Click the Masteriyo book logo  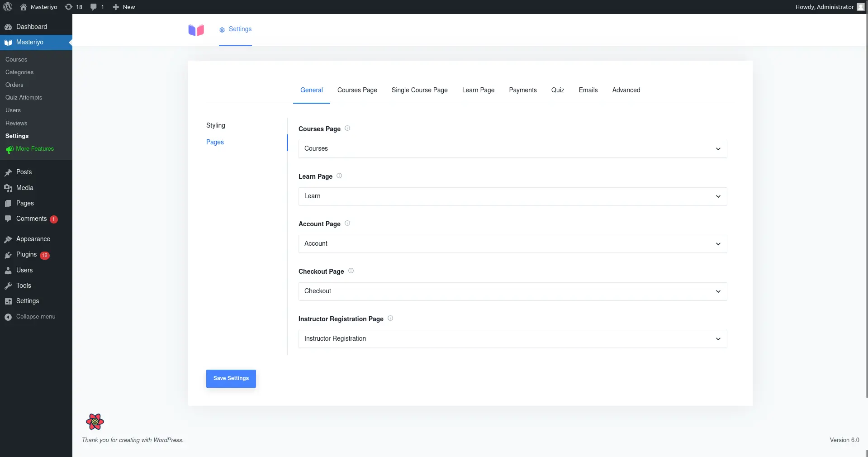point(196,30)
